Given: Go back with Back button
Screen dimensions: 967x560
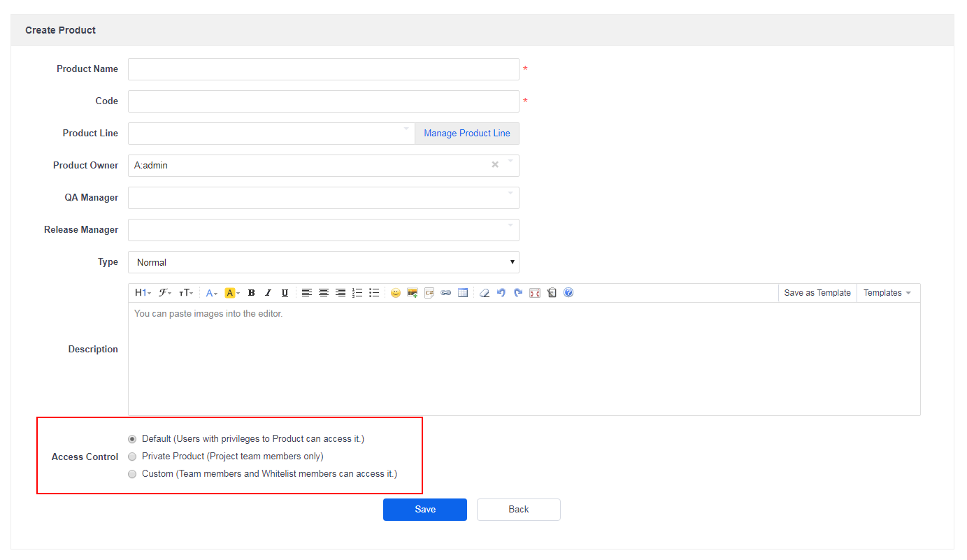Looking at the screenshot, I should click(519, 510).
